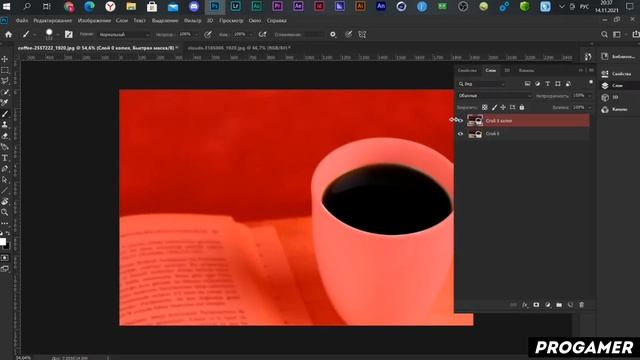
Task: Open the layer opacity dropdown arrow
Action: [x=590, y=96]
